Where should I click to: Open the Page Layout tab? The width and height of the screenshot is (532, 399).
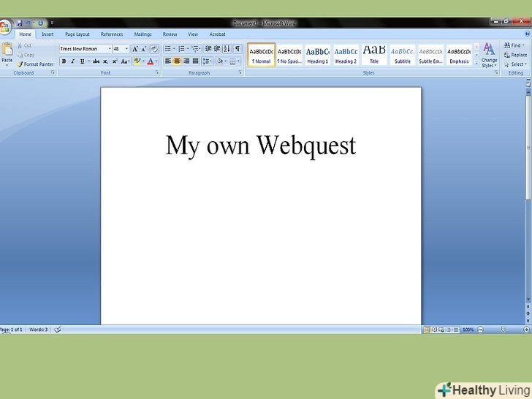coord(77,34)
